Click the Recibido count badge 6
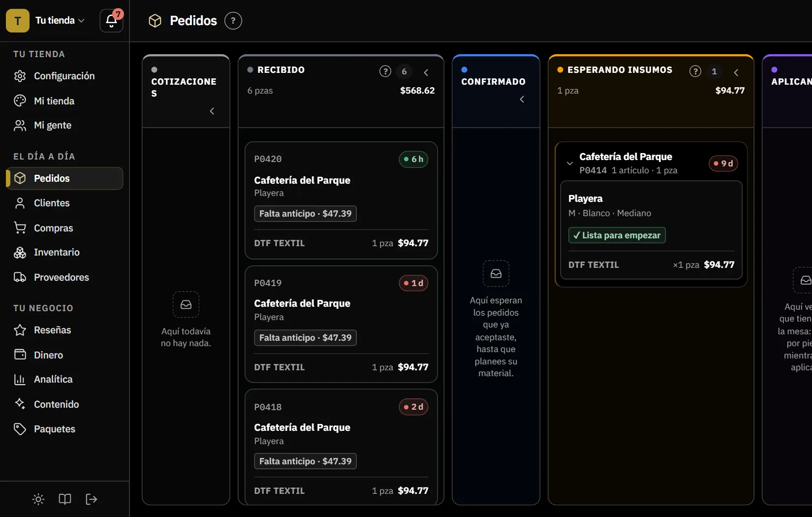 (x=405, y=71)
